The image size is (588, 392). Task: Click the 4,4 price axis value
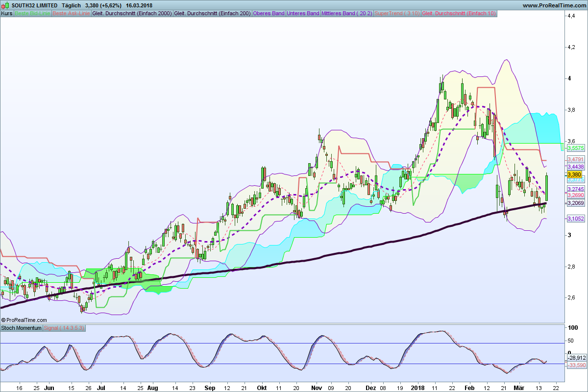tap(571, 16)
